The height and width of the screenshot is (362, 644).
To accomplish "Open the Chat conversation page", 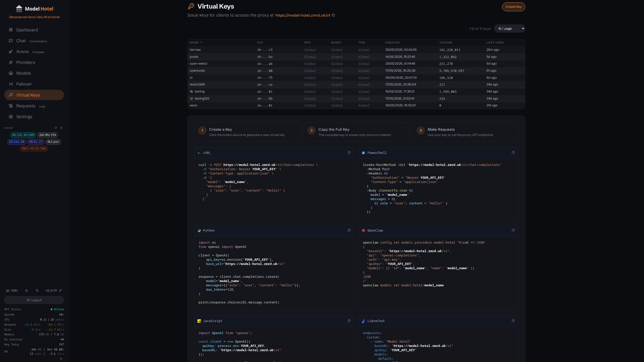I will (34, 41).
